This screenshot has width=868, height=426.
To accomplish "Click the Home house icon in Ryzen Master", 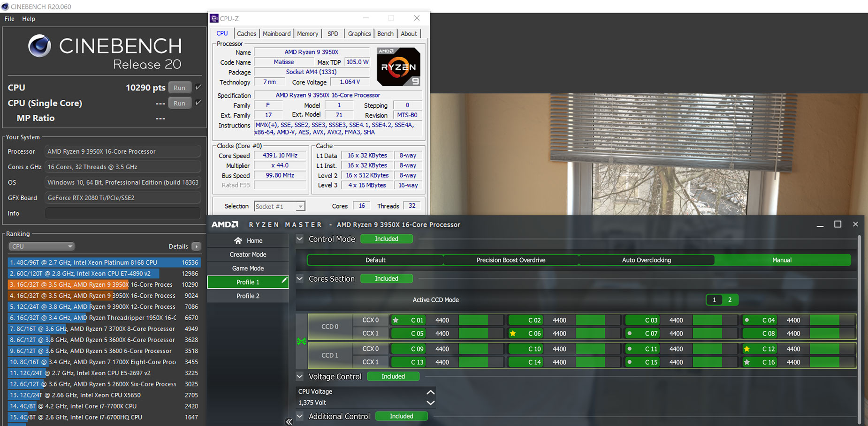I will tap(238, 241).
